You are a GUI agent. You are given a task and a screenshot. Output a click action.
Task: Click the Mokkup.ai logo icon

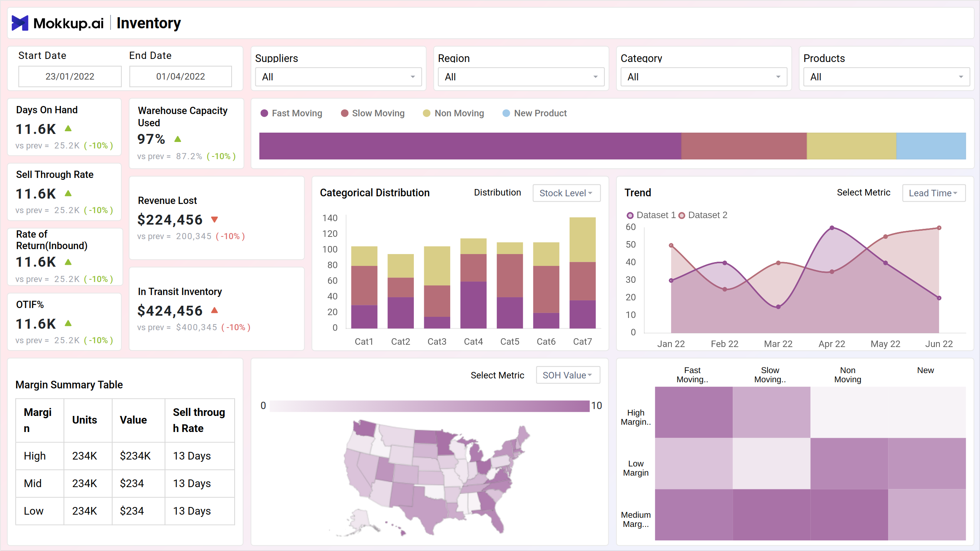(x=20, y=23)
